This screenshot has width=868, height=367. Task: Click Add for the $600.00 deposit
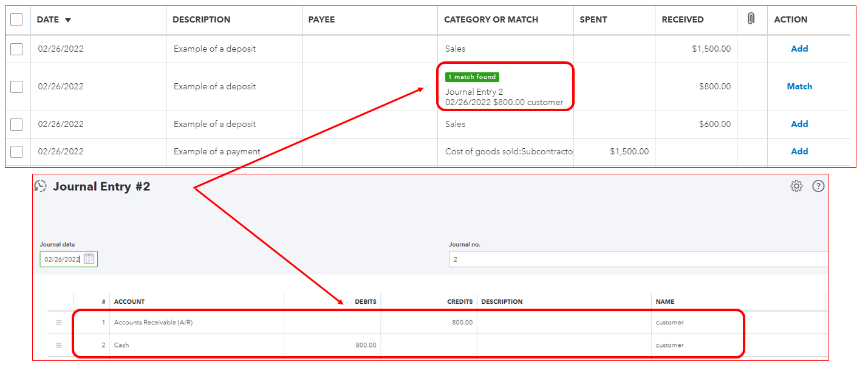click(799, 124)
